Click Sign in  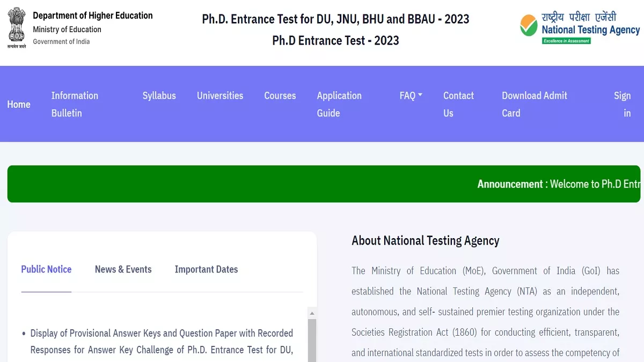623,104
